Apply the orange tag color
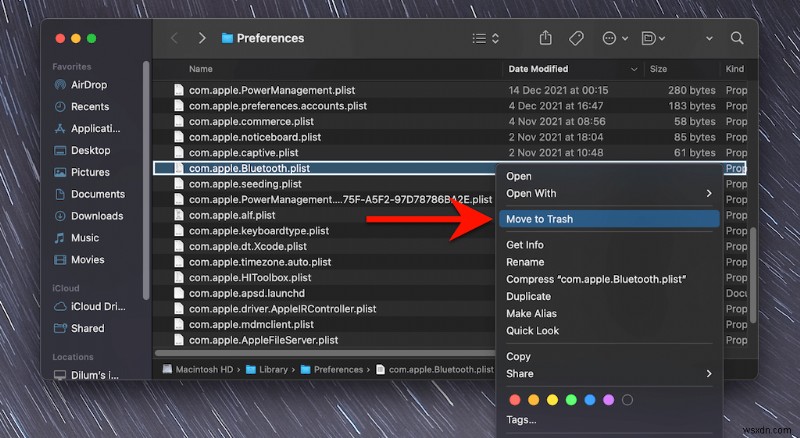 coord(534,400)
